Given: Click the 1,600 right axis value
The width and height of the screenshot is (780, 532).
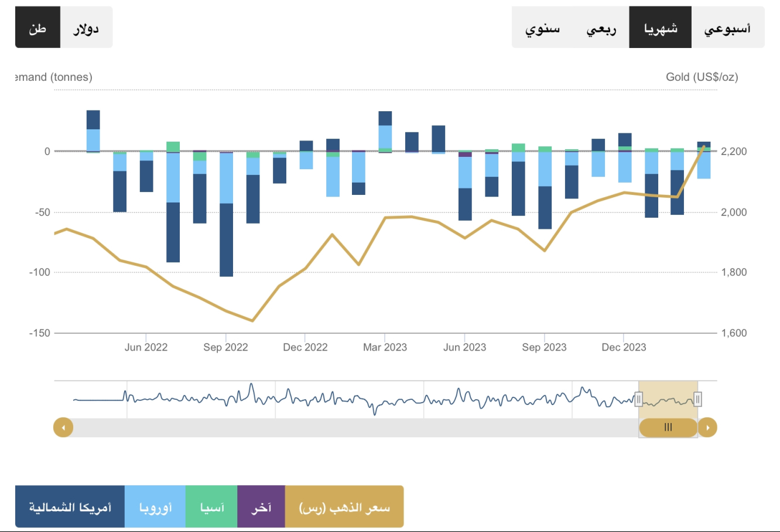Looking at the screenshot, I should (x=734, y=333).
